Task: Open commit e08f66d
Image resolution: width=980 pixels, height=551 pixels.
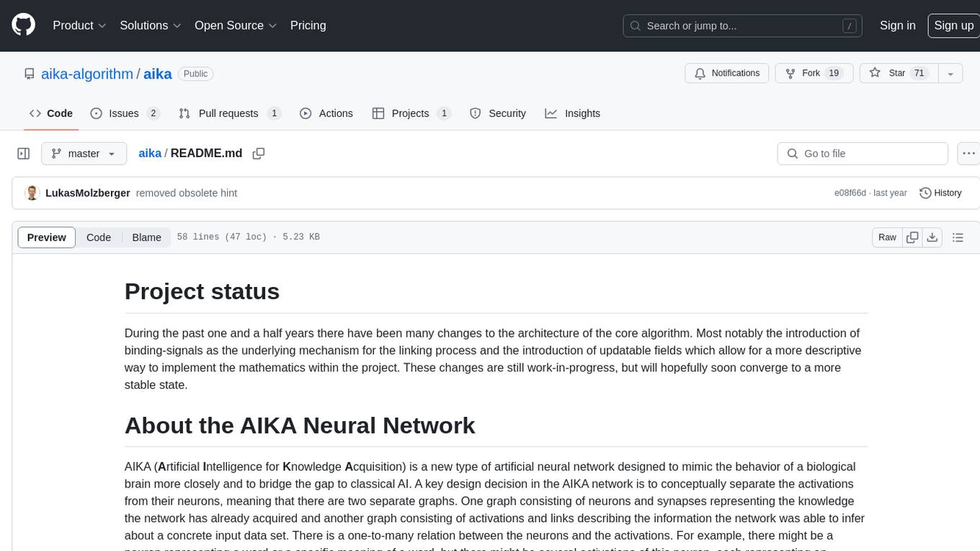Action: coord(850,193)
